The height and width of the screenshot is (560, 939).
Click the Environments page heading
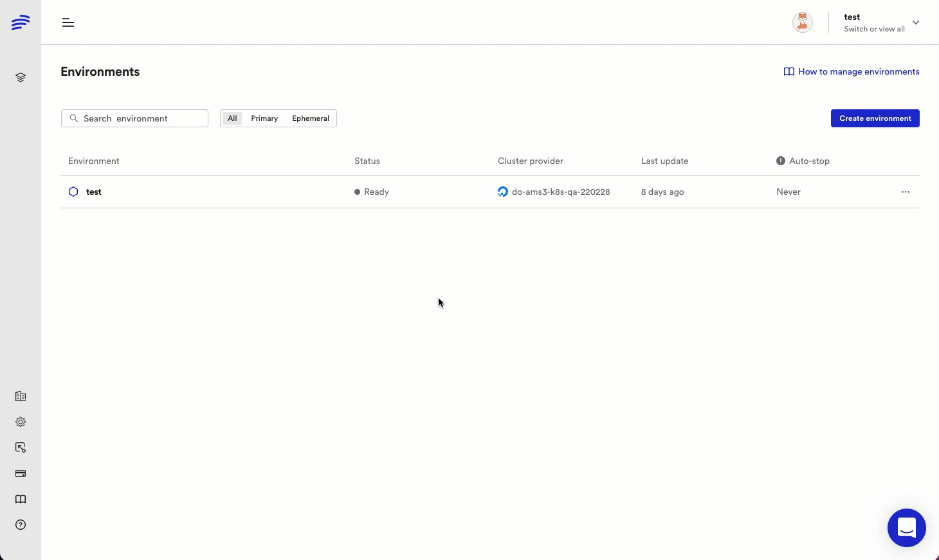[x=100, y=71]
